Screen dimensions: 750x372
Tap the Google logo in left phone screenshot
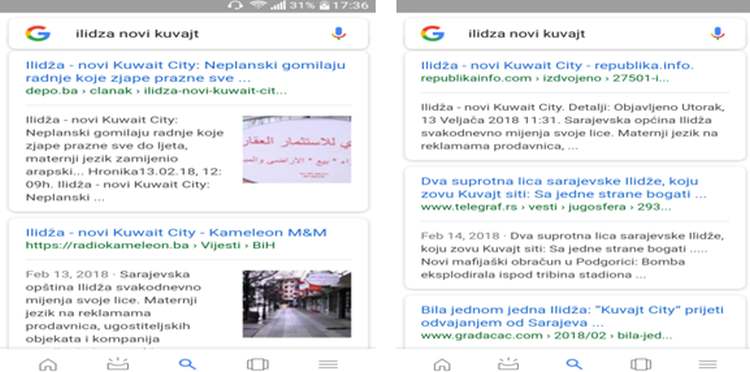pyautogui.click(x=38, y=33)
